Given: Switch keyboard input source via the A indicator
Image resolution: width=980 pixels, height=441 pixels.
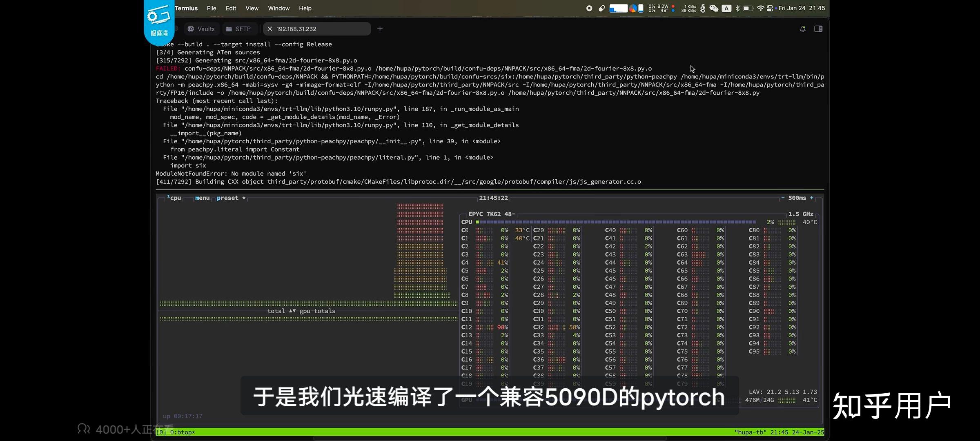Looking at the screenshot, I should coord(726,8).
